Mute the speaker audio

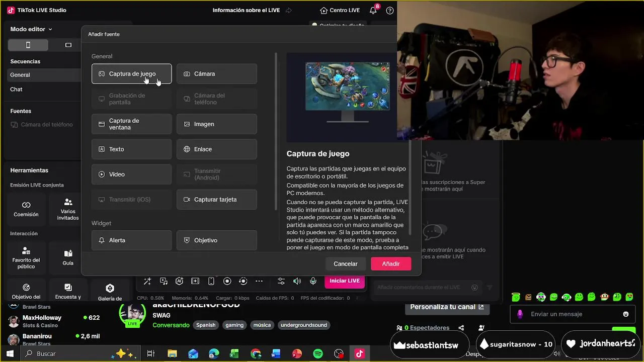pyautogui.click(x=297, y=281)
